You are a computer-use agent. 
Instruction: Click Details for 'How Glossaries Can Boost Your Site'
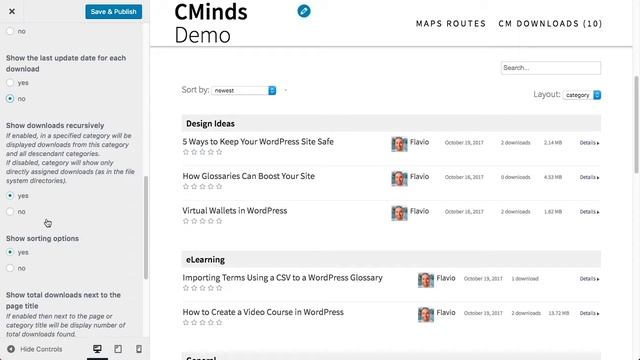tap(589, 177)
